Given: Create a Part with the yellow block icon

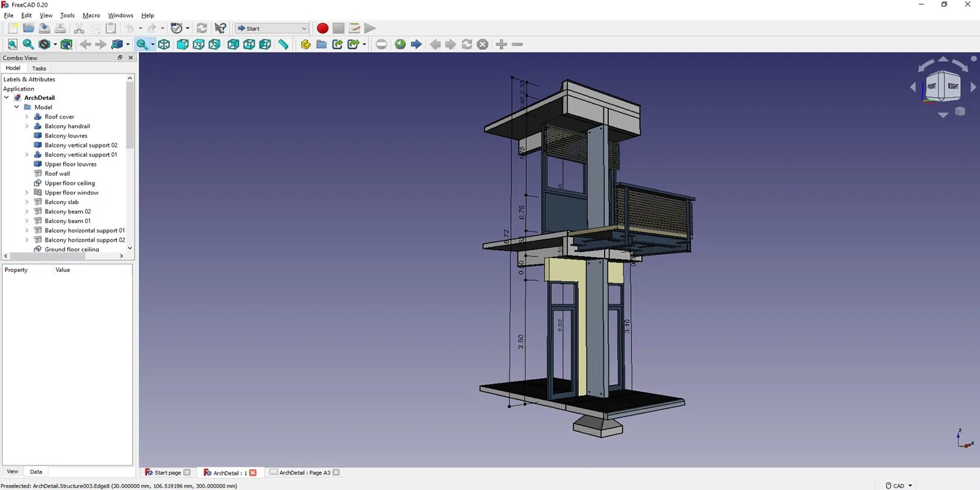Looking at the screenshot, I should coord(306,44).
